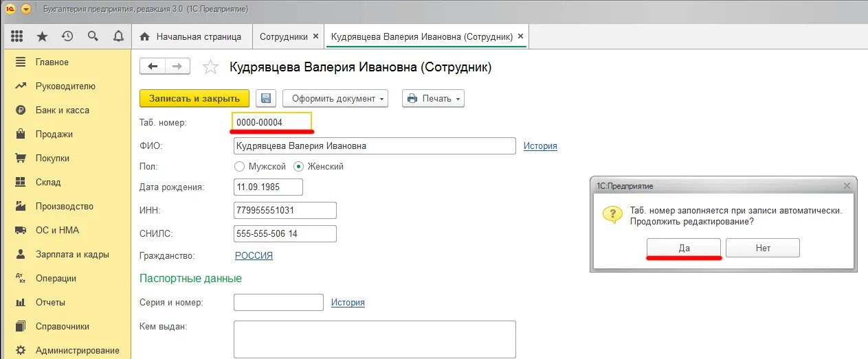Click the Таб. номер field
This screenshot has height=359, width=868.
(272, 121)
